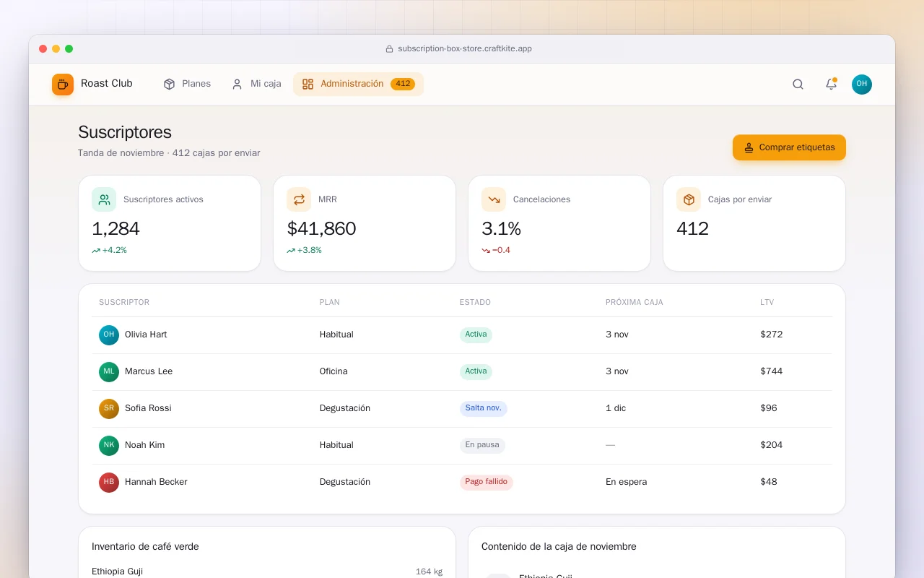Click the Contenido de la caja de noviembre heading
The height and width of the screenshot is (578, 924).
(559, 547)
